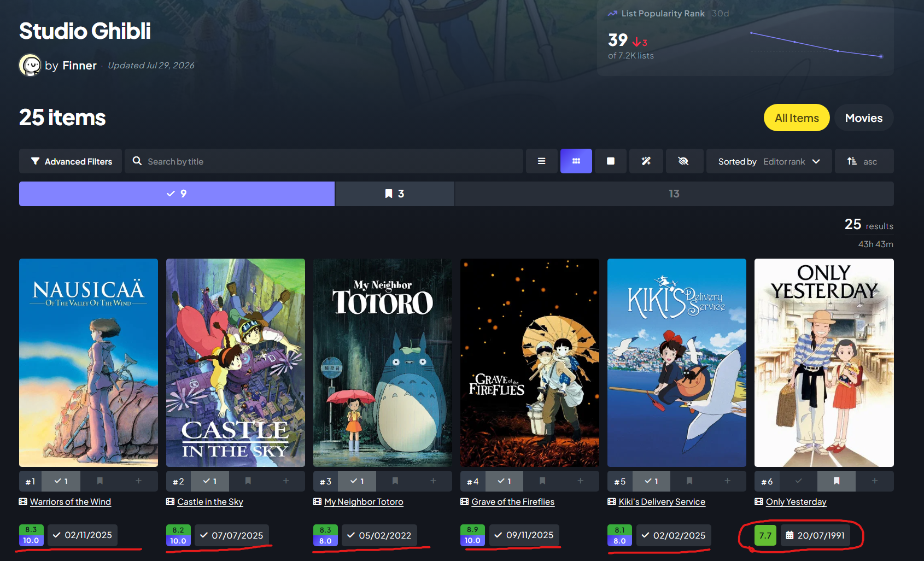This screenshot has width=924, height=561.
Task: Open My Neighbor Totoro title link
Action: 364,501
